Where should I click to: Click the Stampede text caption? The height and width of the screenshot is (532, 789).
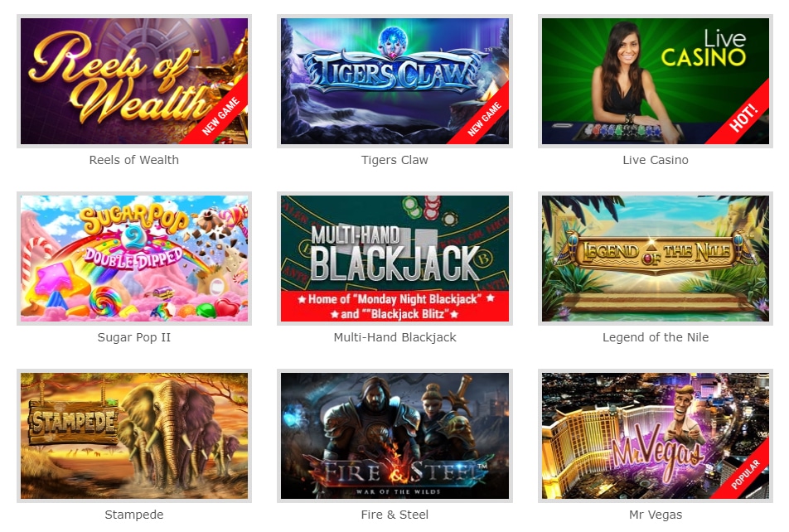pyautogui.click(x=134, y=515)
